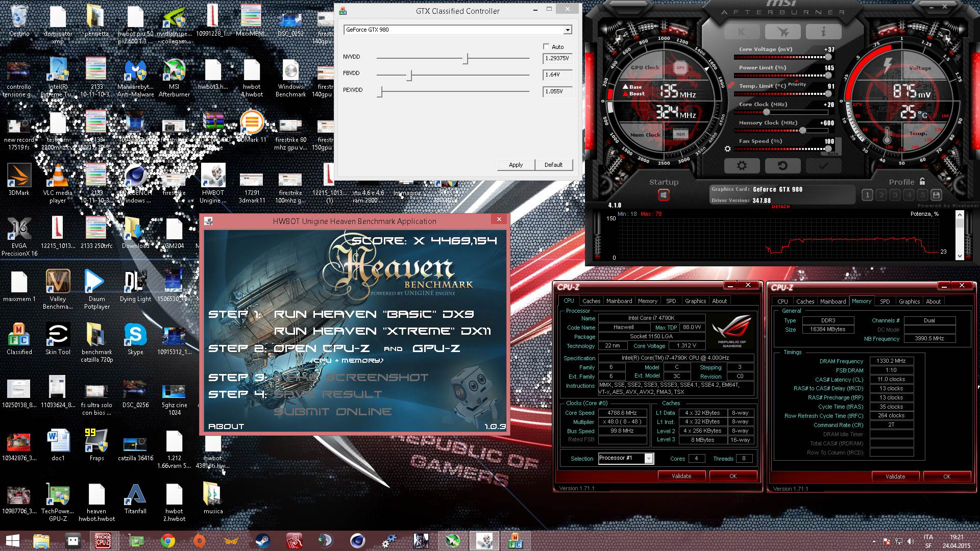Image resolution: width=980 pixels, height=551 pixels.
Task: Click Default in GTX Classified Controller
Action: coord(554,165)
